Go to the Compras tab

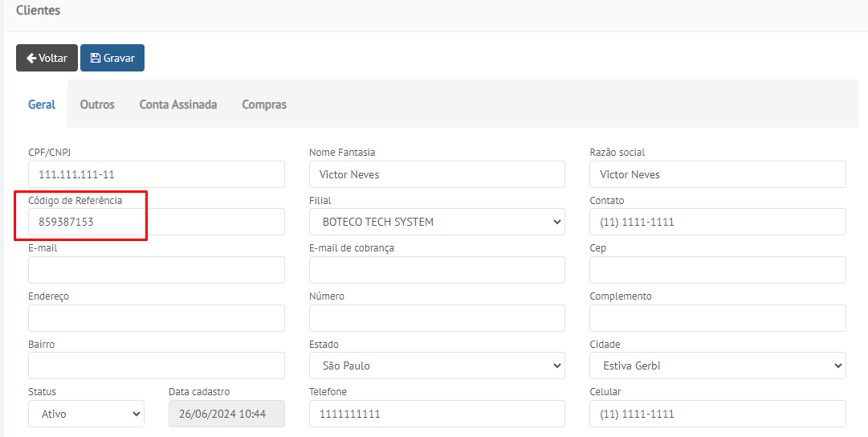pos(264,104)
